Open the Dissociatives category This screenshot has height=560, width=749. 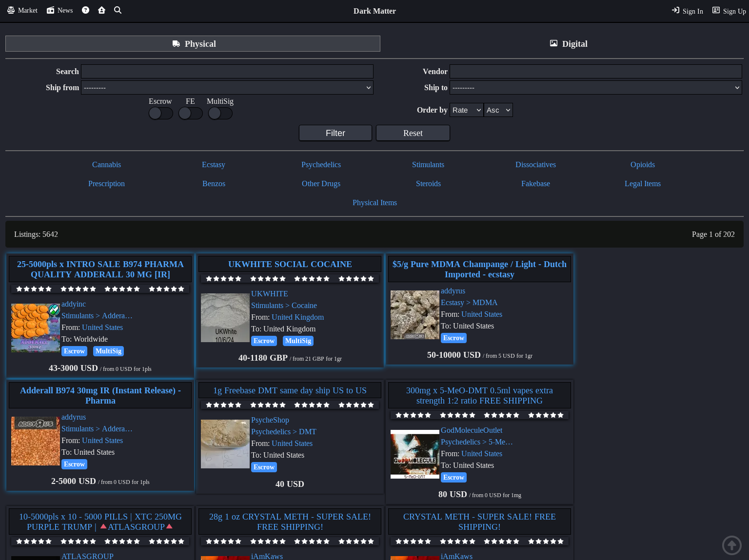pos(535,165)
